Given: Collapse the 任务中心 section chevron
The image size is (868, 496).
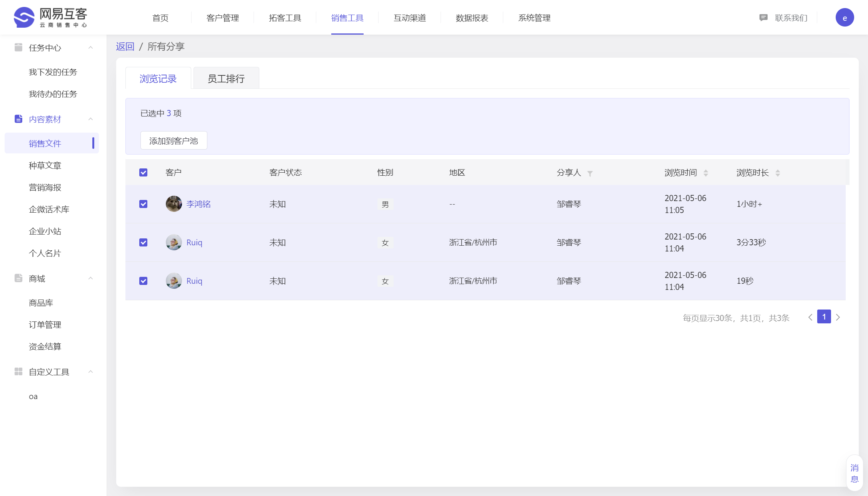Looking at the screenshot, I should tap(91, 47).
